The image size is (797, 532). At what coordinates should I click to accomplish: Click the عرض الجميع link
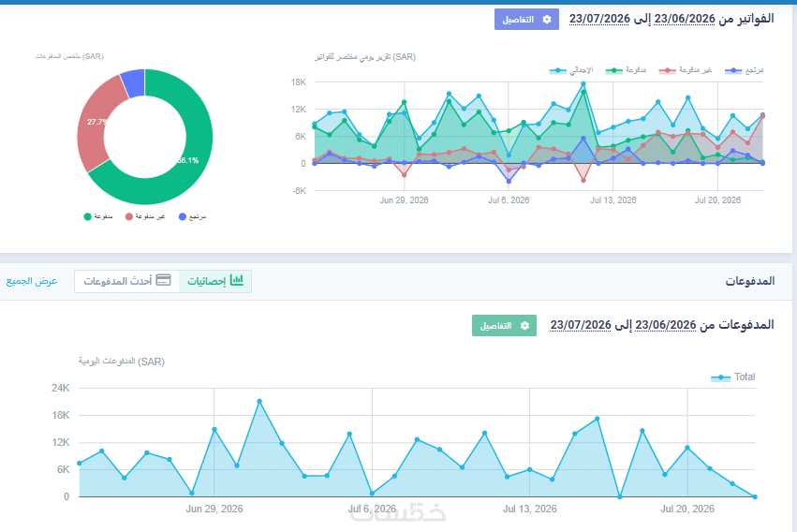(32, 281)
